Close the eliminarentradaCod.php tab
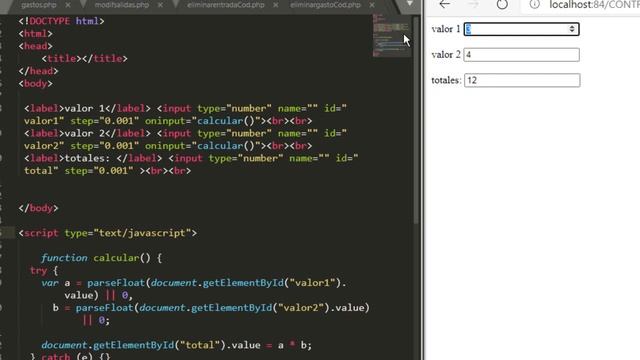 point(276,5)
